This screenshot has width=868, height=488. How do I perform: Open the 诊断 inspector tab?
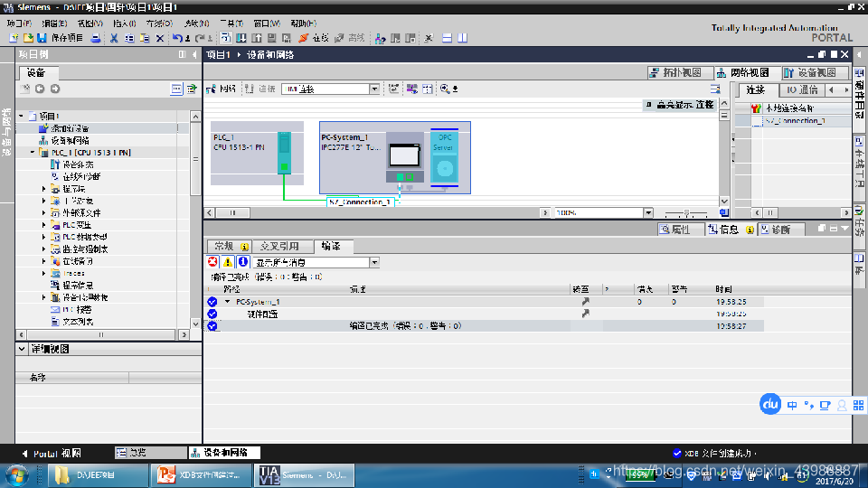click(781, 230)
